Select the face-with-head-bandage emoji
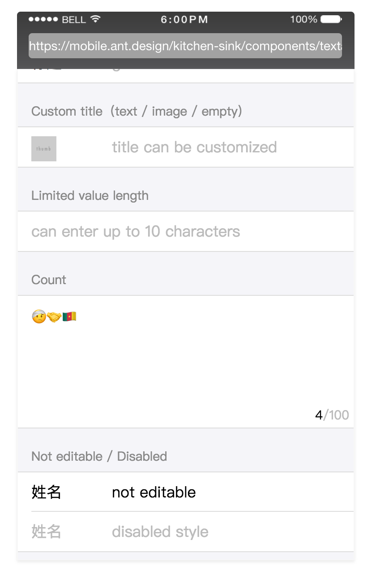 (x=38, y=316)
